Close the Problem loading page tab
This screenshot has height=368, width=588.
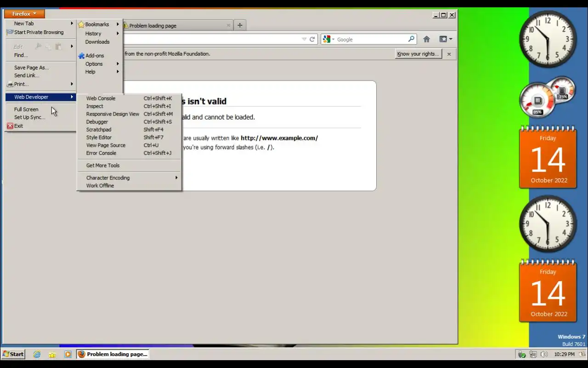[228, 25]
